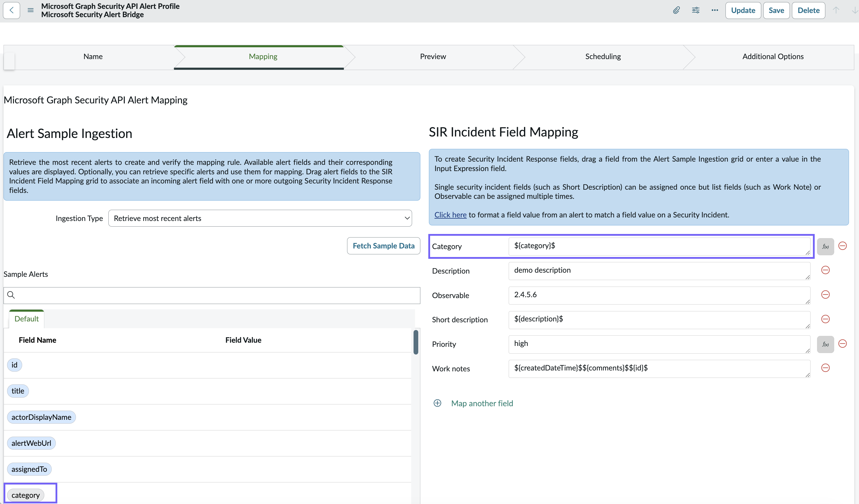Click the Save button

(776, 10)
